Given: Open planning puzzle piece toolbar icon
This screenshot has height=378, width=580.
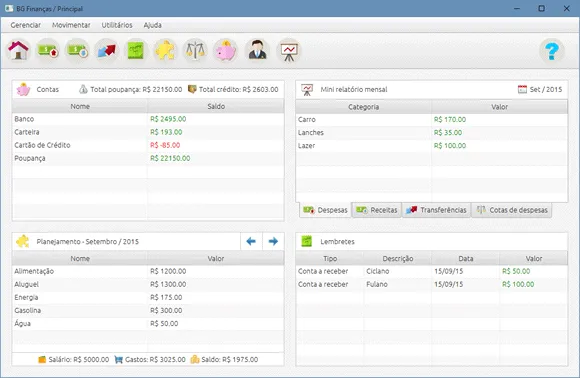Looking at the screenshot, I should [165, 50].
